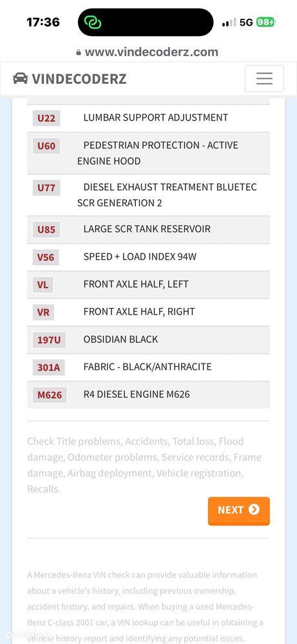The height and width of the screenshot is (644, 297).
Task: Click the 197U Obsidian Black color code
Action: [x=49, y=340]
